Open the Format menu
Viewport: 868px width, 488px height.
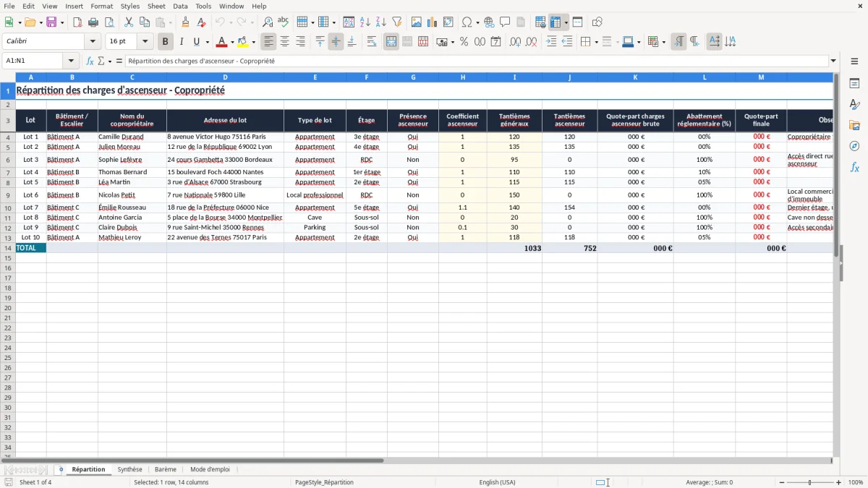101,6
